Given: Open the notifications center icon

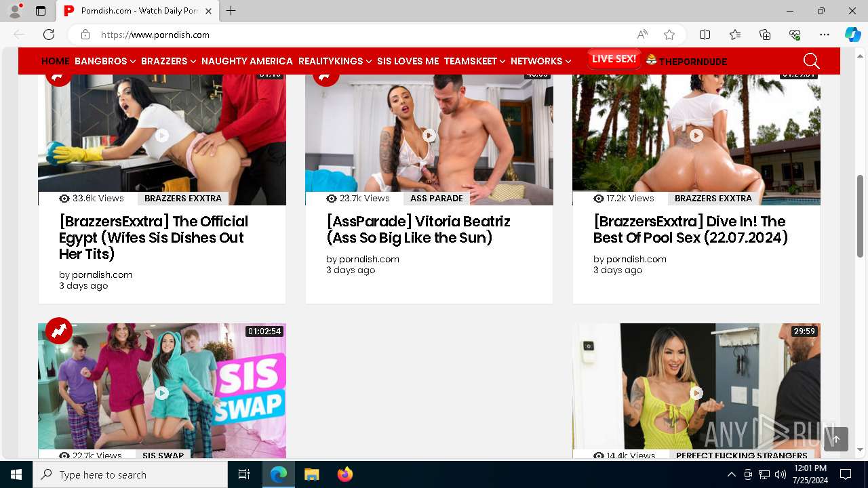Looking at the screenshot, I should pyautogui.click(x=846, y=474).
